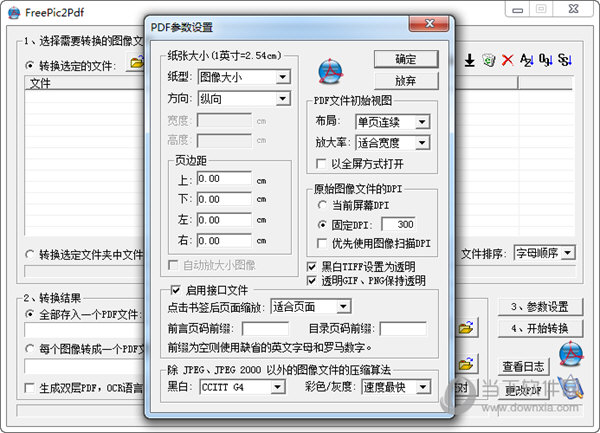Click the upper folder browse icon next to 参数设置
The width and height of the screenshot is (600, 433).
click(466, 327)
